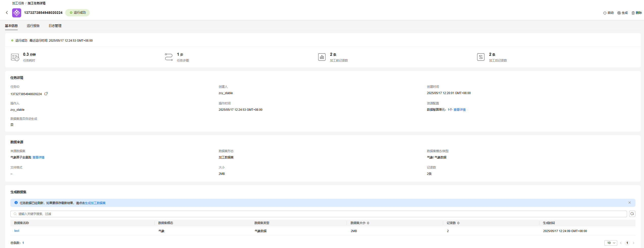Screen dimensions: 644x248
Task: Click the blue info icon in banner
Action: point(16,203)
